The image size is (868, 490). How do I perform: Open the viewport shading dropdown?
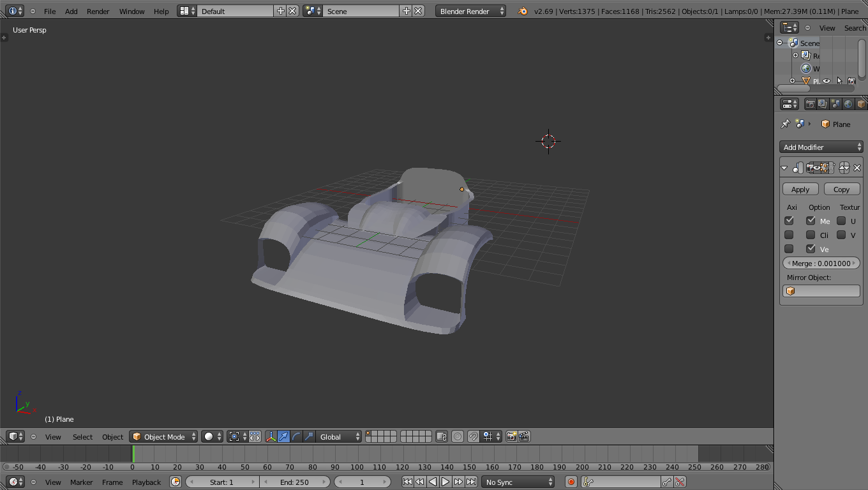212,436
